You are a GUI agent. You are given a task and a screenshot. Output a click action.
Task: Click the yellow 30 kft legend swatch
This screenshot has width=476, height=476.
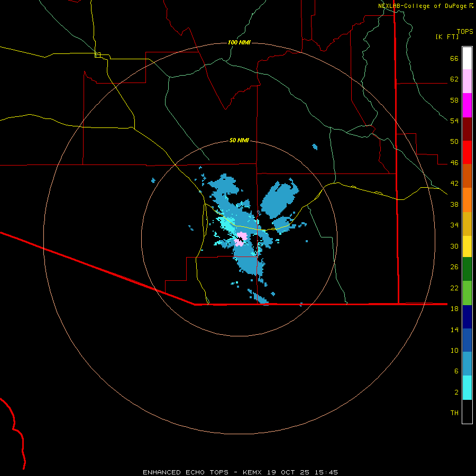pyautogui.click(x=467, y=246)
